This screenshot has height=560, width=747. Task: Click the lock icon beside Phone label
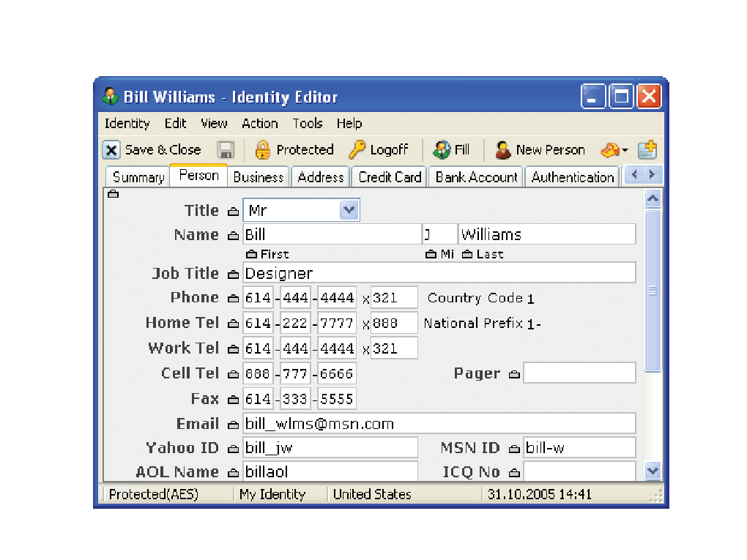point(233,299)
